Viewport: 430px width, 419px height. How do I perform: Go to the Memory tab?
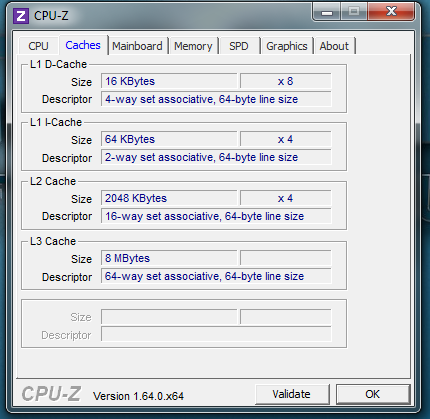point(193,46)
